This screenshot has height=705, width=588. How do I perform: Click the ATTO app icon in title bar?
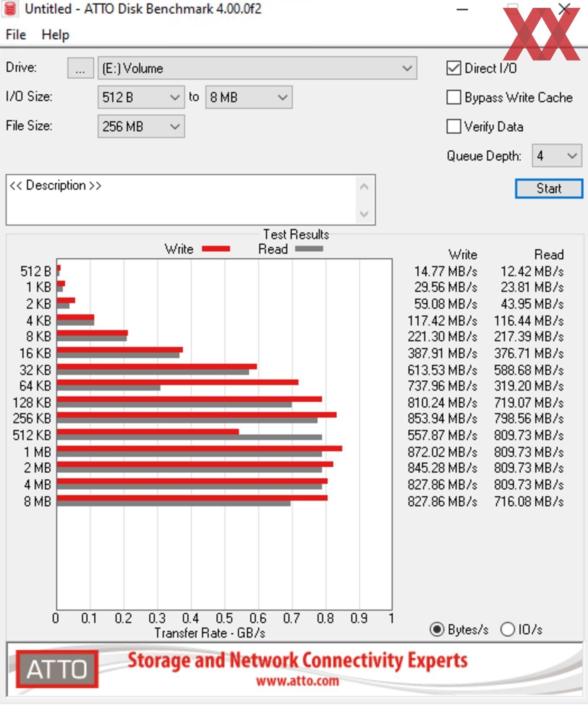[10, 9]
